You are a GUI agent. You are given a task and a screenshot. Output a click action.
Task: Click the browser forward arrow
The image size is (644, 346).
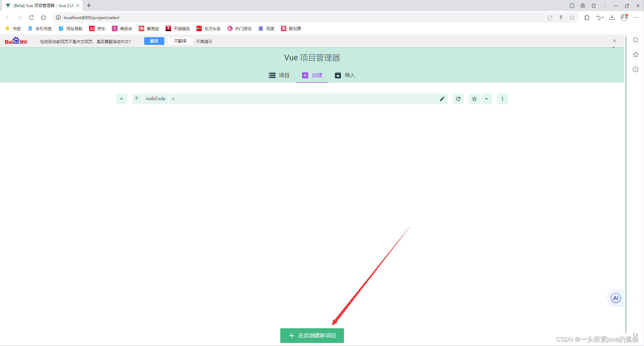point(19,17)
